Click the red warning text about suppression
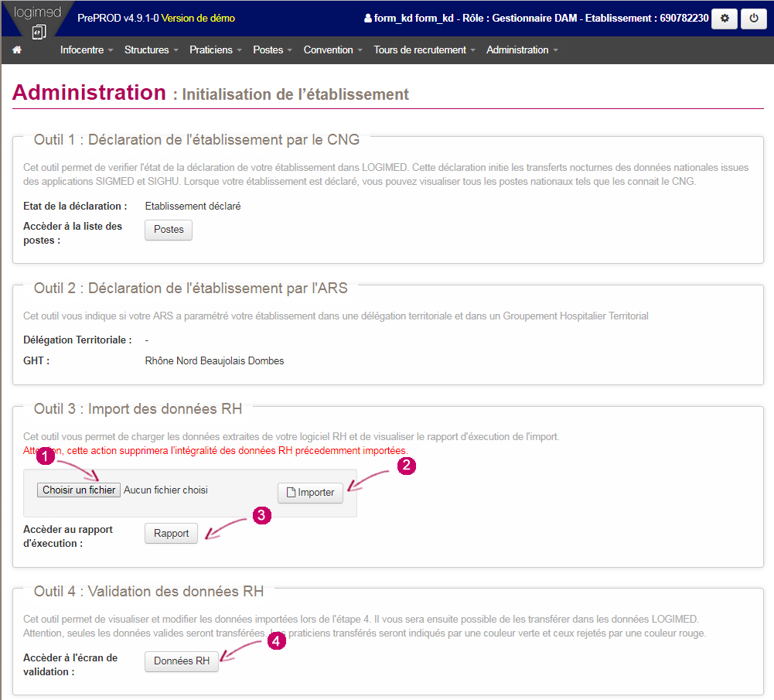 [215, 450]
